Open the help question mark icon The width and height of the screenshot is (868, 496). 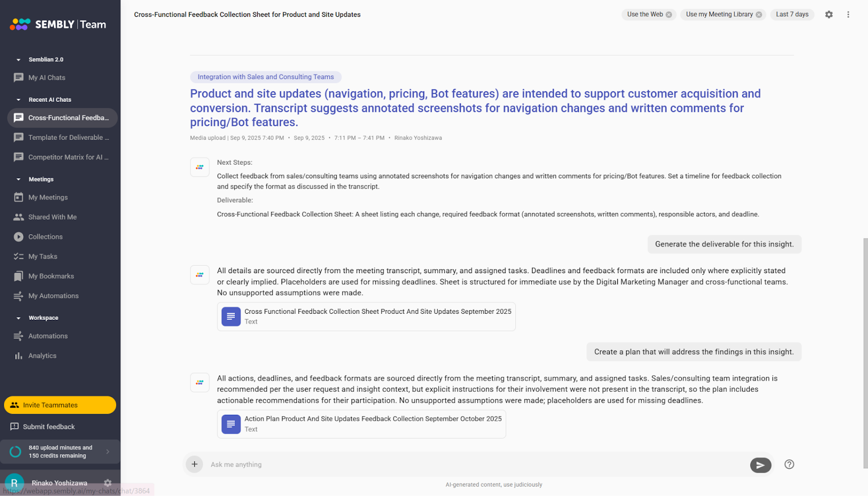point(789,465)
